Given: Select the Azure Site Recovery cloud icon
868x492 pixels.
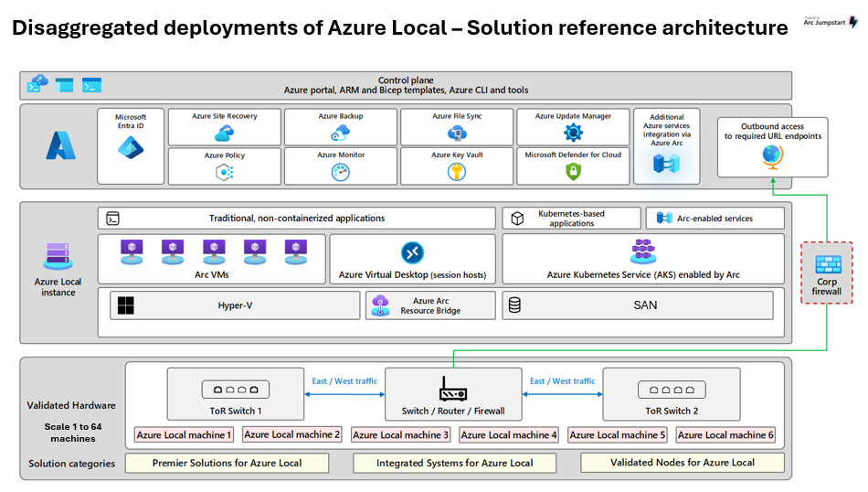Looking at the screenshot, I should tap(224, 133).
